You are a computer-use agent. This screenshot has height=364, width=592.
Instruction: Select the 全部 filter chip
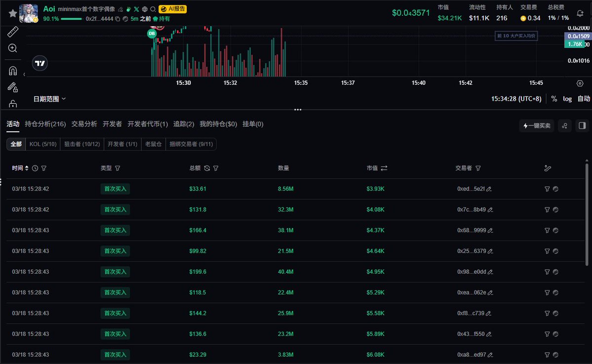coord(16,144)
